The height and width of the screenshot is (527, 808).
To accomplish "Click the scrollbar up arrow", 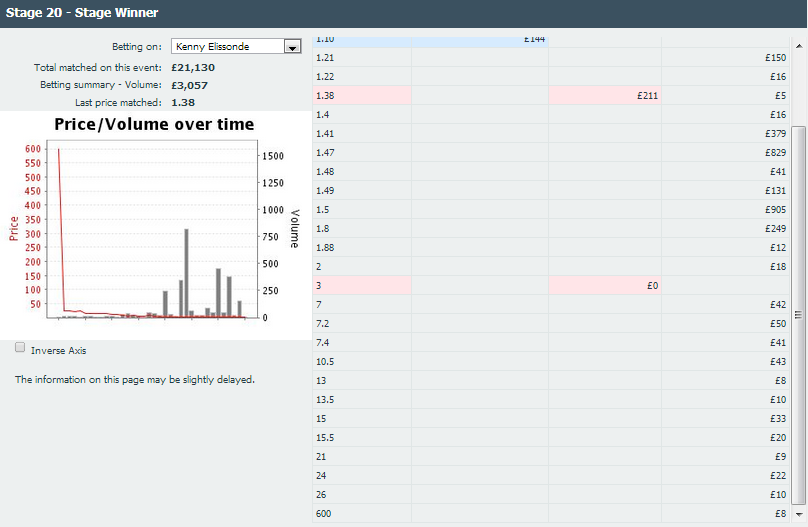I will click(x=799, y=44).
